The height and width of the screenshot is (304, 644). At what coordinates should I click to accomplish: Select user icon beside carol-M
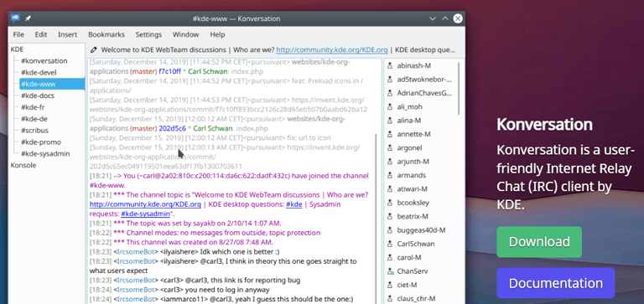point(390,258)
